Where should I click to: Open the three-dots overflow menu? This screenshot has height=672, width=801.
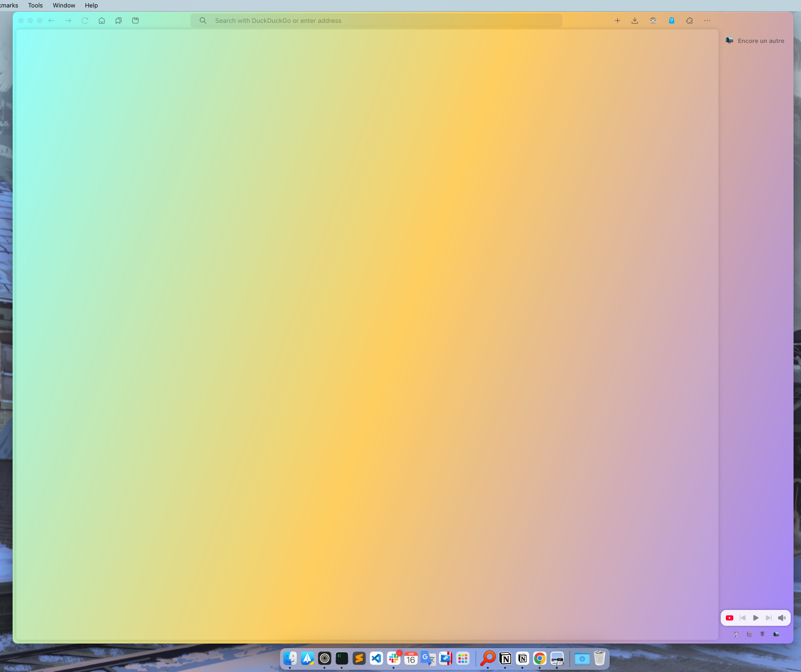pyautogui.click(x=707, y=21)
